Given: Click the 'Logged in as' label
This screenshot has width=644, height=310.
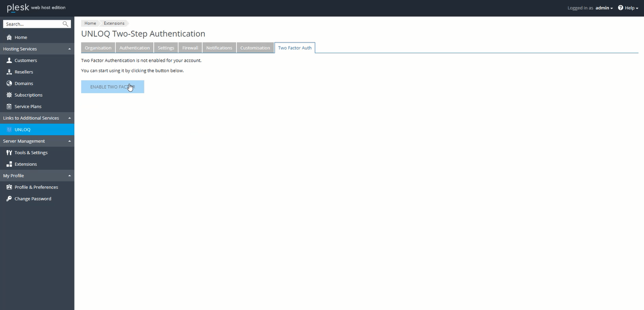Looking at the screenshot, I should 580,8.
